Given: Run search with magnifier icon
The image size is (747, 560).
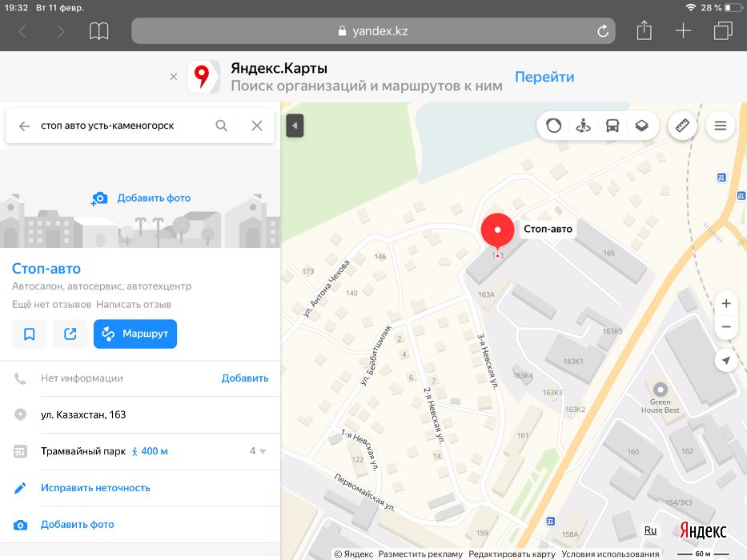Looking at the screenshot, I should click(x=222, y=126).
